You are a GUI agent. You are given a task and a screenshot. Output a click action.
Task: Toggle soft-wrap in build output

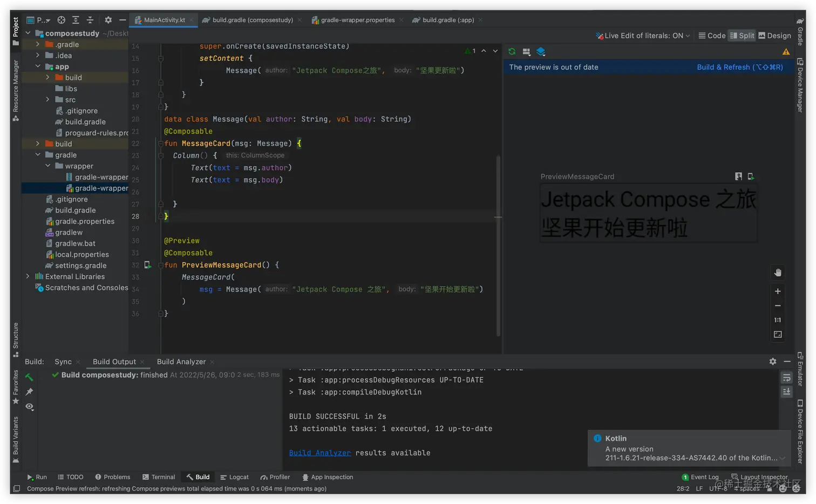click(787, 378)
